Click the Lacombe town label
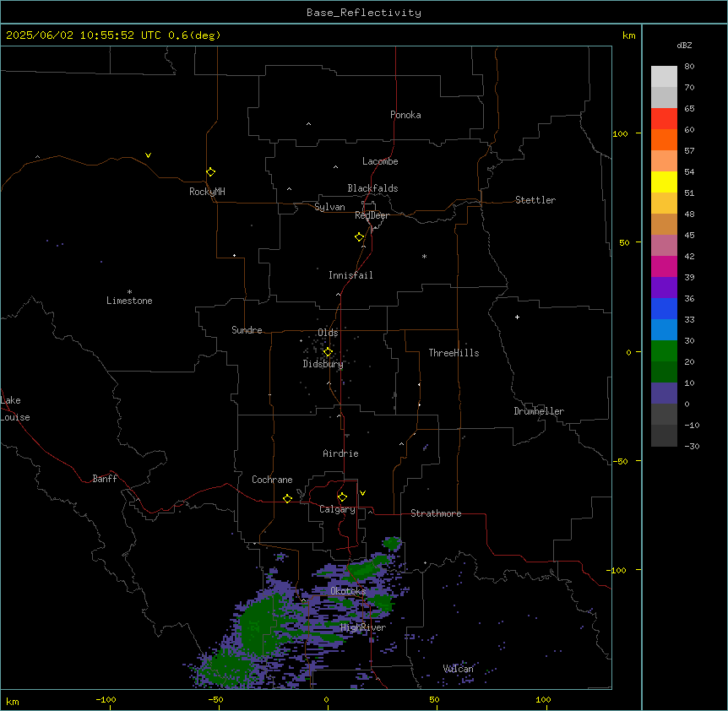 (380, 161)
